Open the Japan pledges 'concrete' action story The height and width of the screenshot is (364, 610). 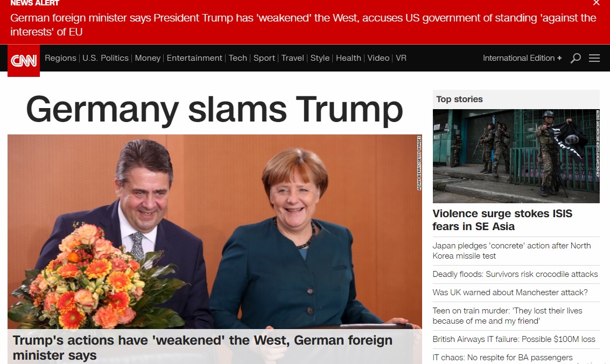[511, 251]
